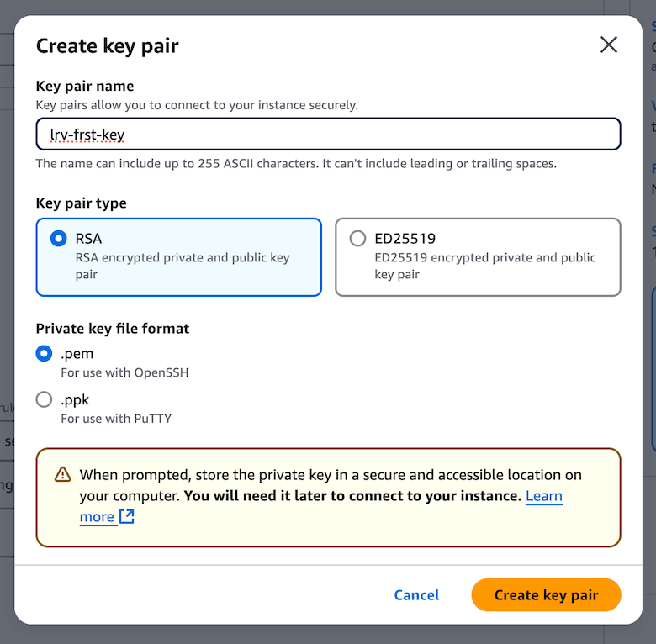This screenshot has height=644, width=656.
Task: Click the Key pair name input field
Action: coord(328,134)
